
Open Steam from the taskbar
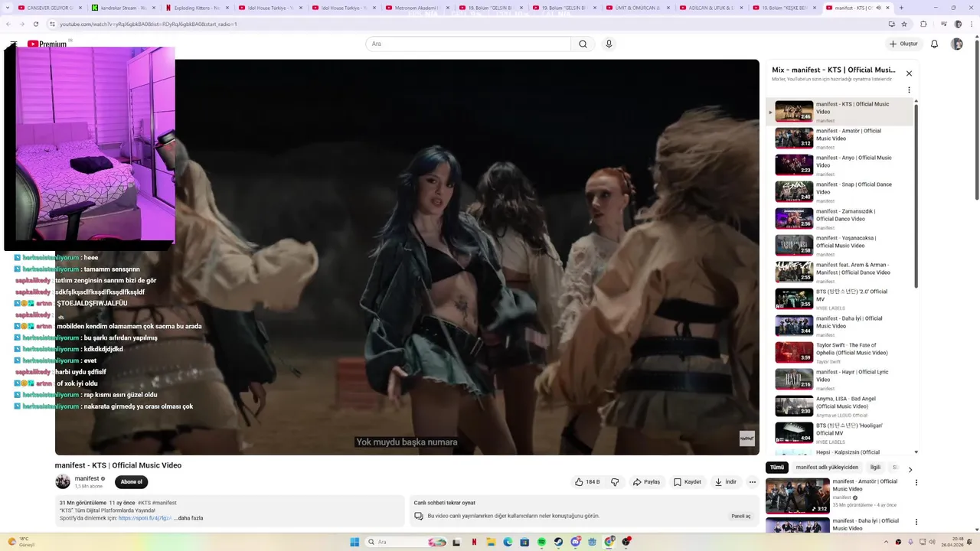click(x=558, y=542)
